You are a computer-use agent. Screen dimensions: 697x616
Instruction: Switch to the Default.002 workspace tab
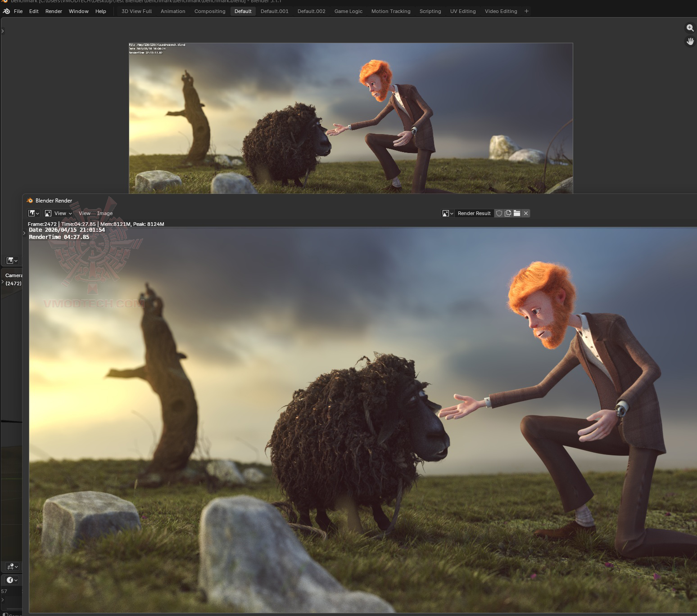coord(312,11)
